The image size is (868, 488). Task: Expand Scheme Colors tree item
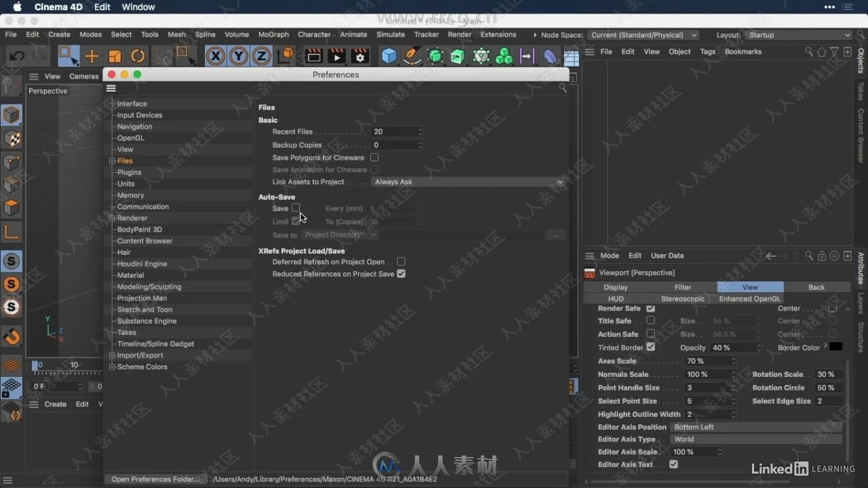coord(112,367)
